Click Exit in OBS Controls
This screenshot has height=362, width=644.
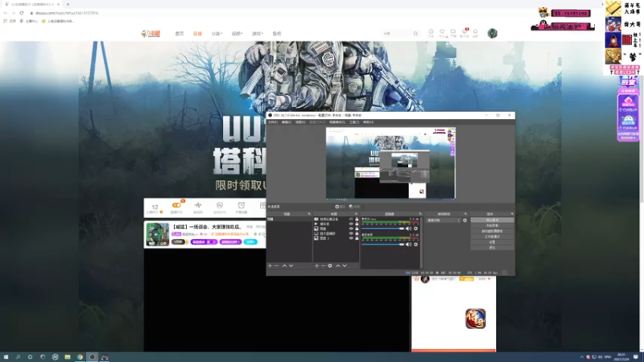[x=492, y=248]
